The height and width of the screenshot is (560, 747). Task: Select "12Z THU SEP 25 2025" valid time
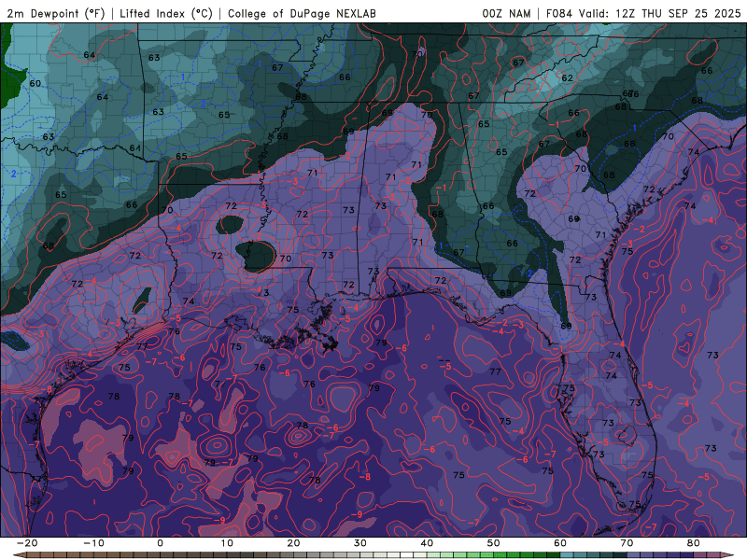tap(678, 13)
